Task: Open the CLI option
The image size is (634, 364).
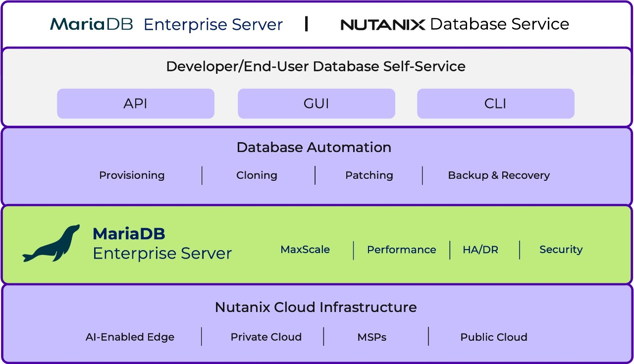Action: tap(495, 104)
